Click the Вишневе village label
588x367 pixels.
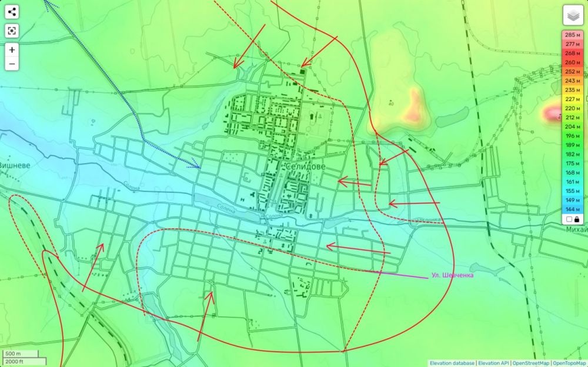(x=14, y=165)
